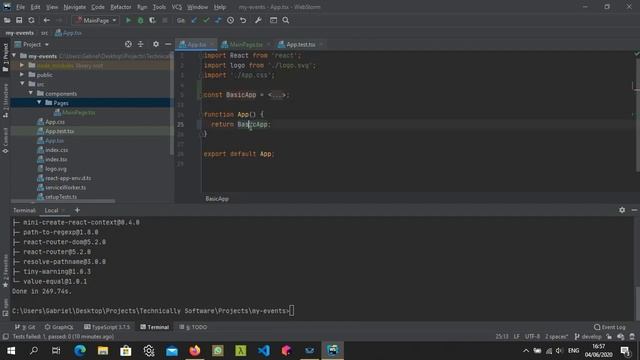Select index.css in project tree

coord(56,150)
